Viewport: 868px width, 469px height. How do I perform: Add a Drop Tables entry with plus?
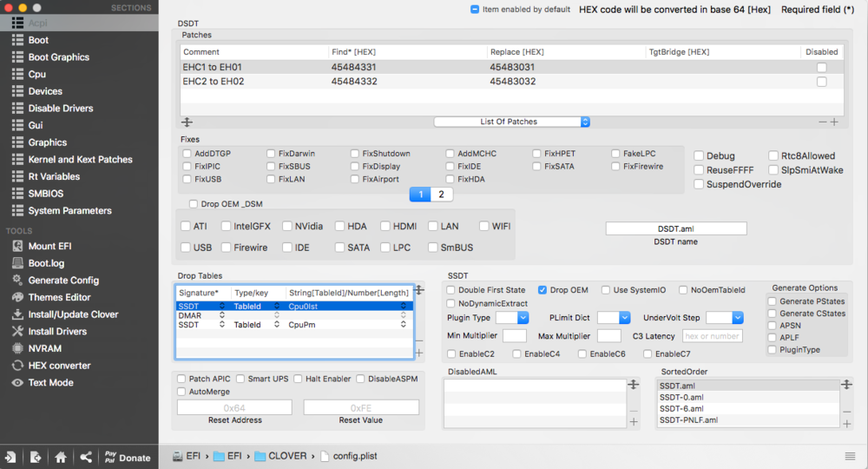click(x=419, y=353)
